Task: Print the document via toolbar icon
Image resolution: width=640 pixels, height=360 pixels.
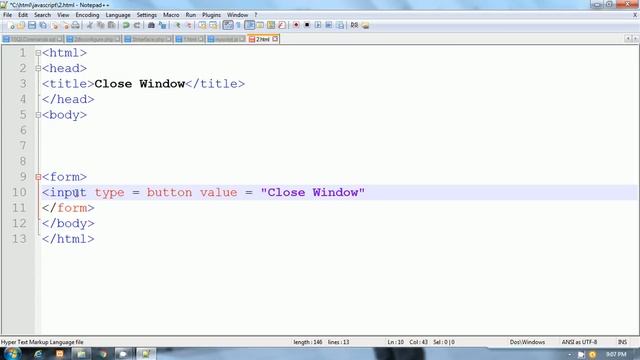Action: 76,25
